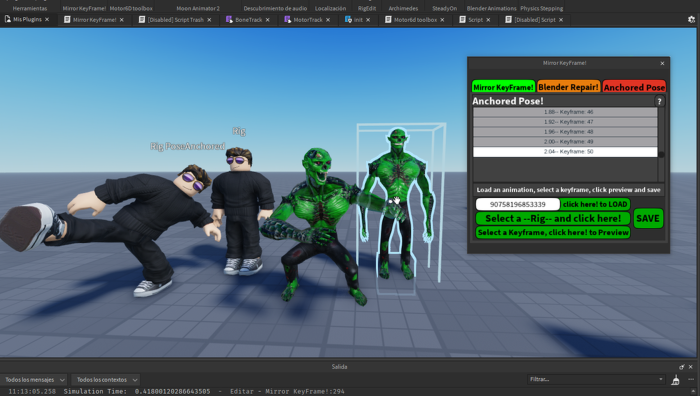The width and height of the screenshot is (700, 396).
Task: Select the red Anchored Pose mode button
Action: pyautogui.click(x=634, y=87)
